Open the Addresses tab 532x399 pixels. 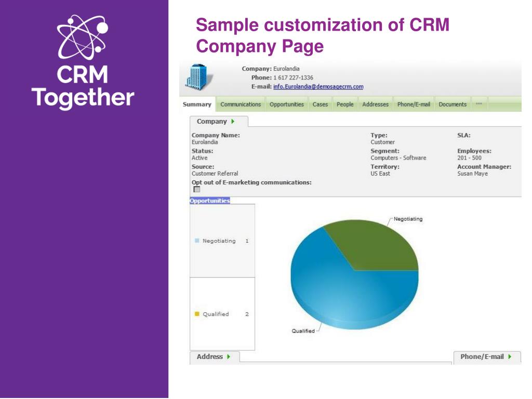coord(375,104)
